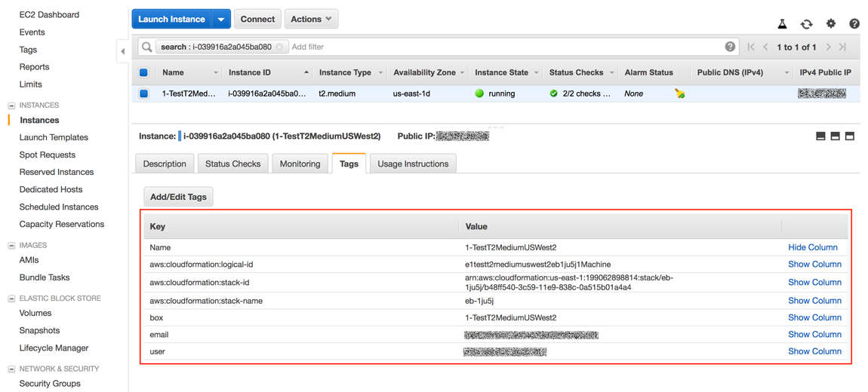This screenshot has height=392, width=868.
Task: Collapse the ELASTIC BLOCK STORE section
Action: pos(11,299)
